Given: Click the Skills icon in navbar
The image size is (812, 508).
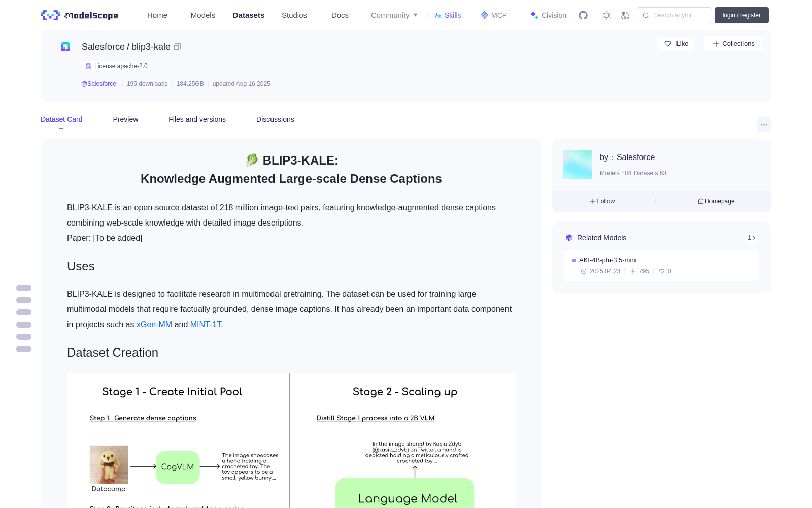Looking at the screenshot, I should tap(438, 15).
